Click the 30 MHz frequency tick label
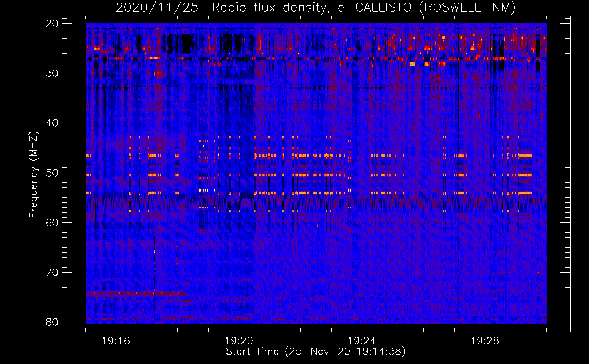 coord(52,73)
